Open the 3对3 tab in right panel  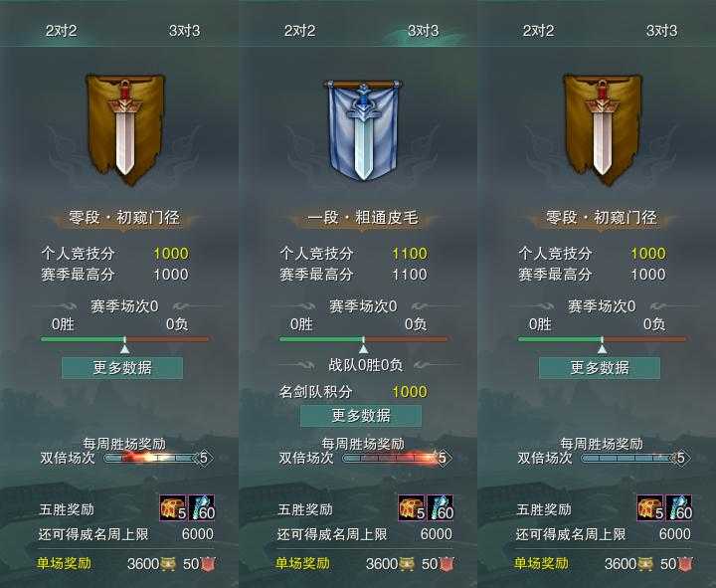[x=661, y=31]
